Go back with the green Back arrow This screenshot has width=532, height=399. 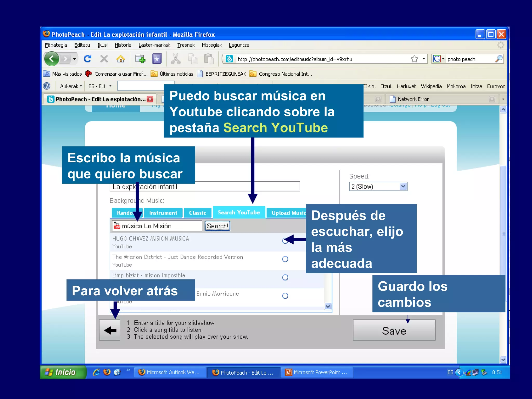pyautogui.click(x=52, y=59)
